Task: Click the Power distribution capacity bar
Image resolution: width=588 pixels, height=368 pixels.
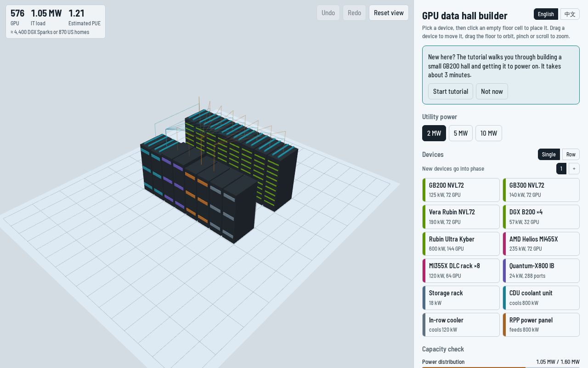Action: coord(501,367)
